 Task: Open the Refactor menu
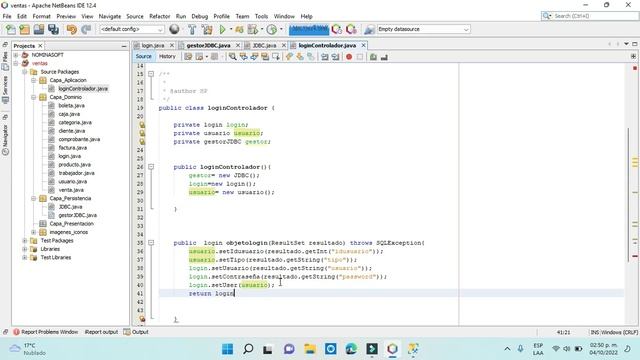160,16
